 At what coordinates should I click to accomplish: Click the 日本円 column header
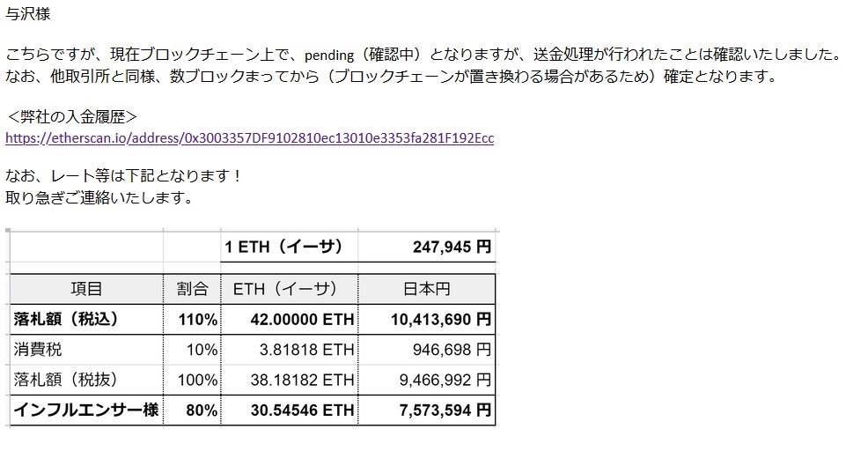coord(427,289)
